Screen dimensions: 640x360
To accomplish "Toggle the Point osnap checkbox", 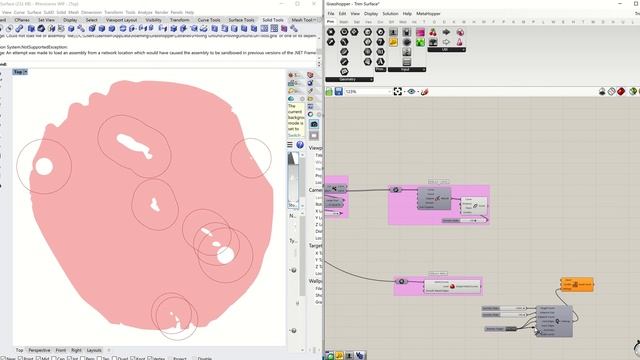I will coord(20,358).
